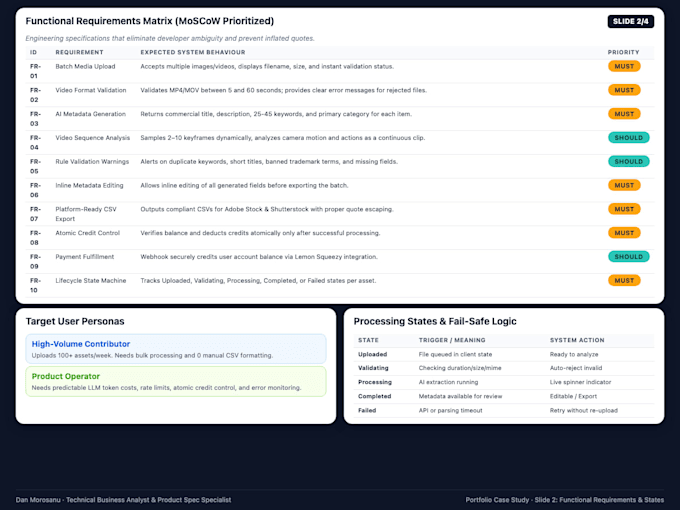Screen dimensions: 680x510
Task: Click the Dan Morosanu footer credit
Action: coord(123,500)
